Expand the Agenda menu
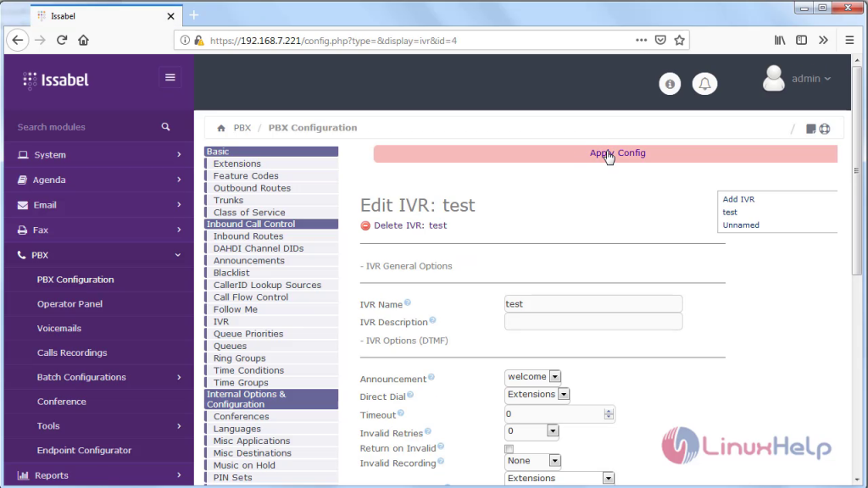 99,180
